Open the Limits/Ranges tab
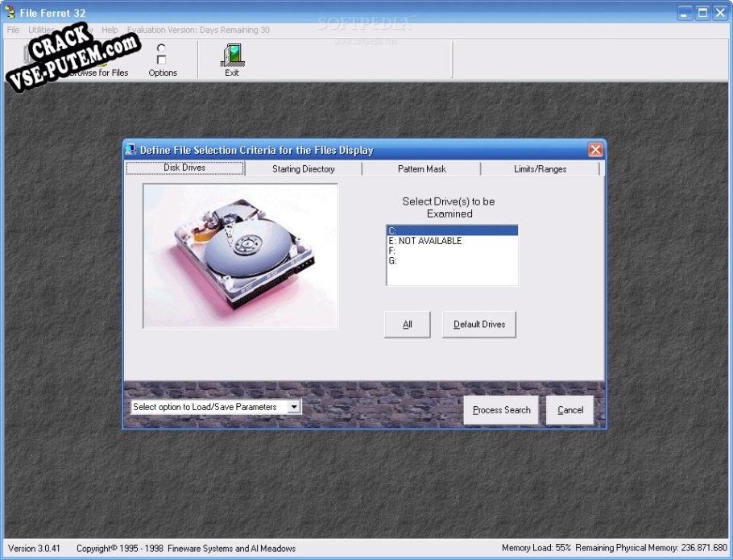 pos(540,168)
